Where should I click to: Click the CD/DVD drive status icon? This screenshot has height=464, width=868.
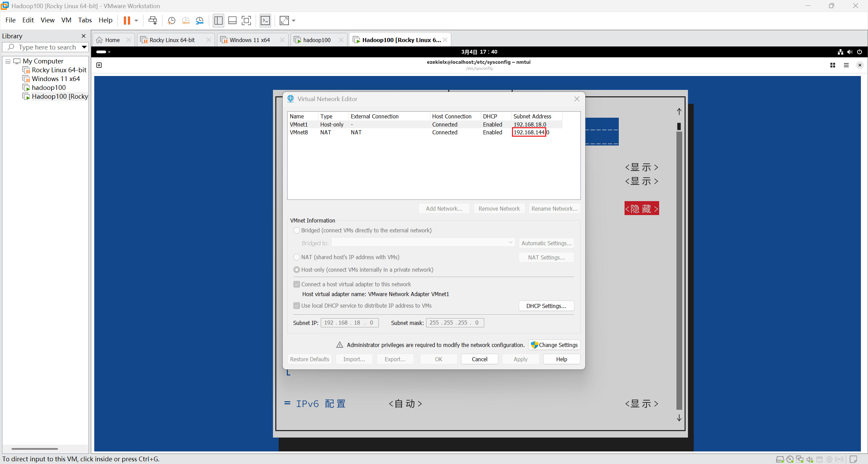click(x=790, y=459)
